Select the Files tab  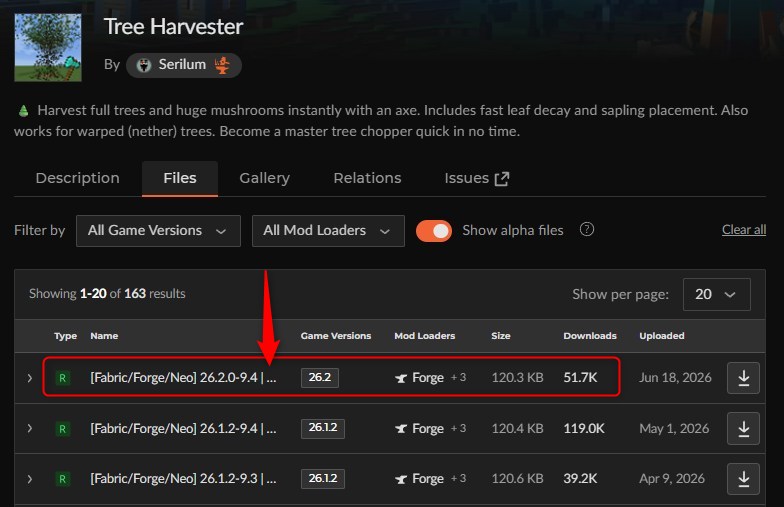coord(180,178)
